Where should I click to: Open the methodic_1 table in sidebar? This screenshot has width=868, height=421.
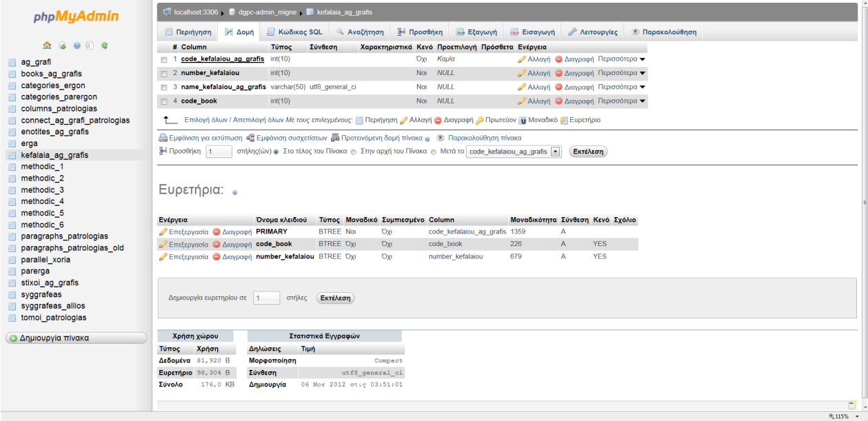click(42, 167)
